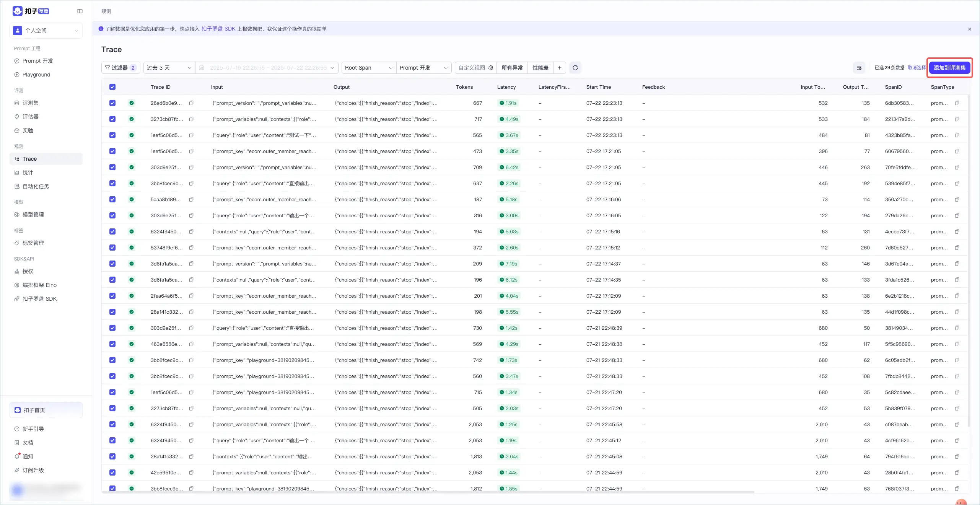
Task: Copy Trace ID 26ad6b0e9
Action: (191, 103)
